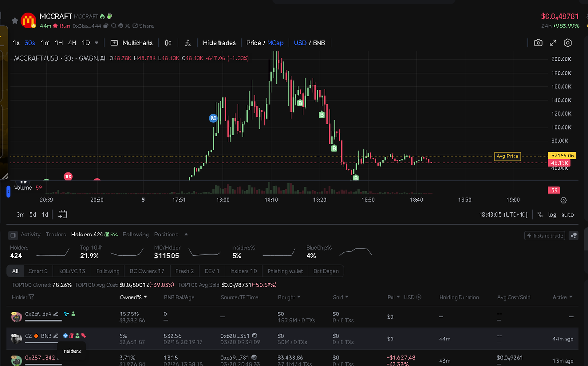Set the chart range to 3m

[21, 215]
